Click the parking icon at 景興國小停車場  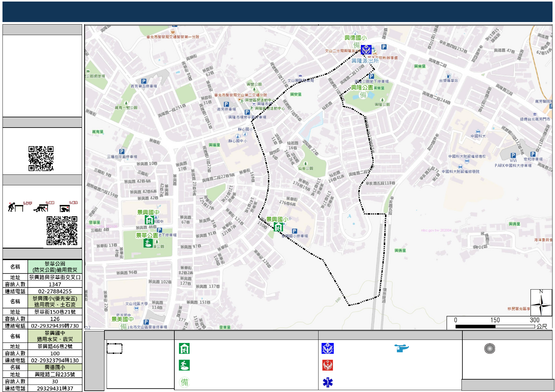pyautogui.click(x=295, y=231)
